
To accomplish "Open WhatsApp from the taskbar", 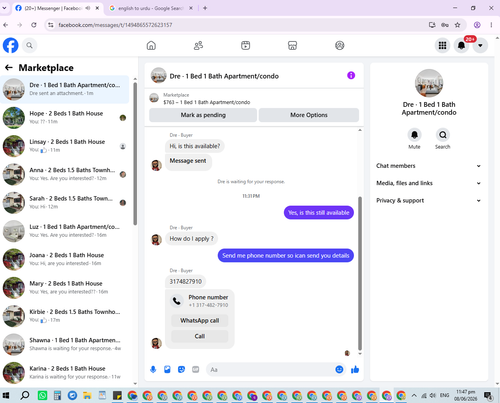I will click(42, 396).
